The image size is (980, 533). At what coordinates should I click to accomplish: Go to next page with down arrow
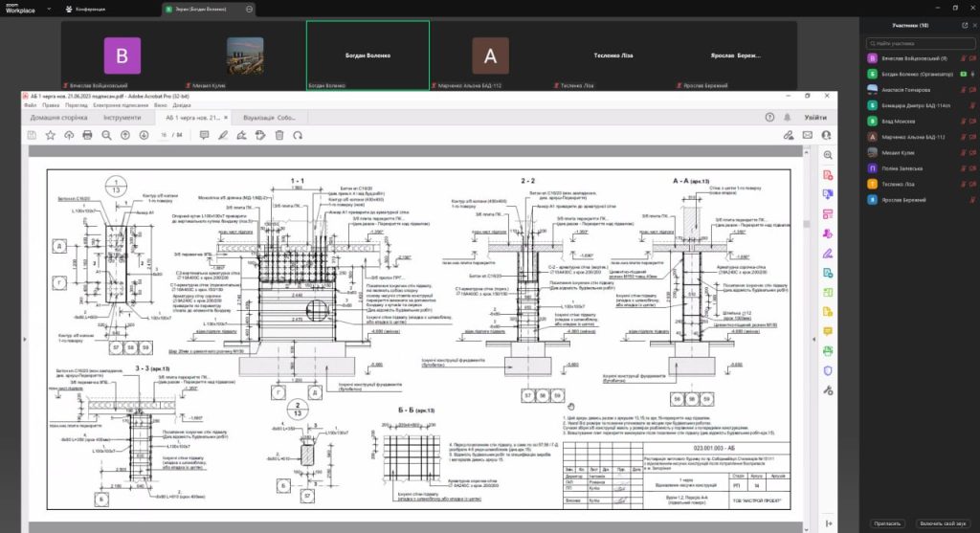[x=143, y=135]
